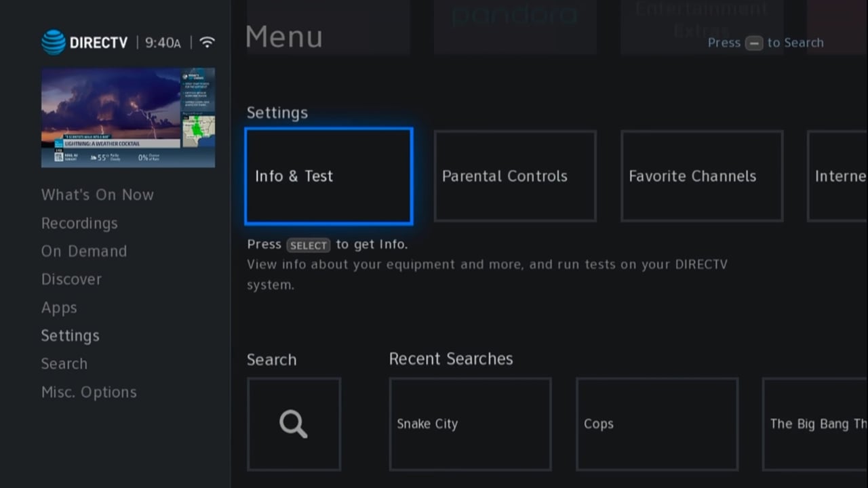Viewport: 868px width, 488px height.
Task: Open the Favorite Channels tile
Action: tap(701, 176)
